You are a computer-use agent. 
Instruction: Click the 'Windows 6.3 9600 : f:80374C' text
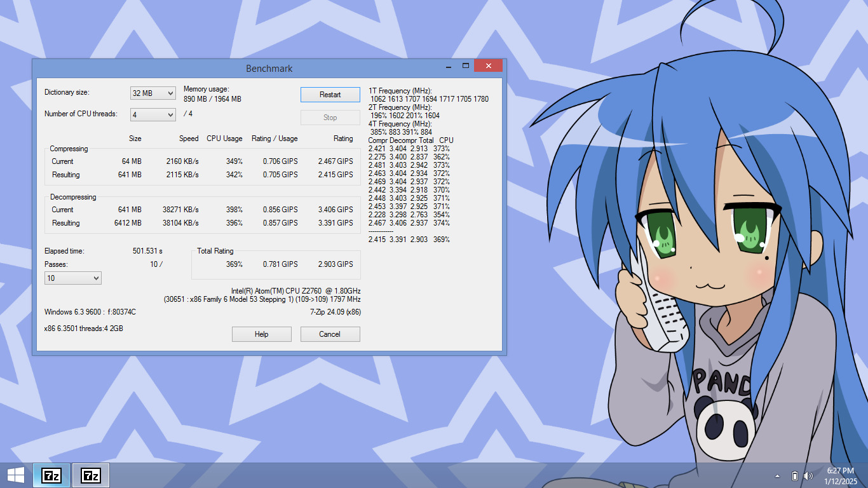(x=90, y=312)
